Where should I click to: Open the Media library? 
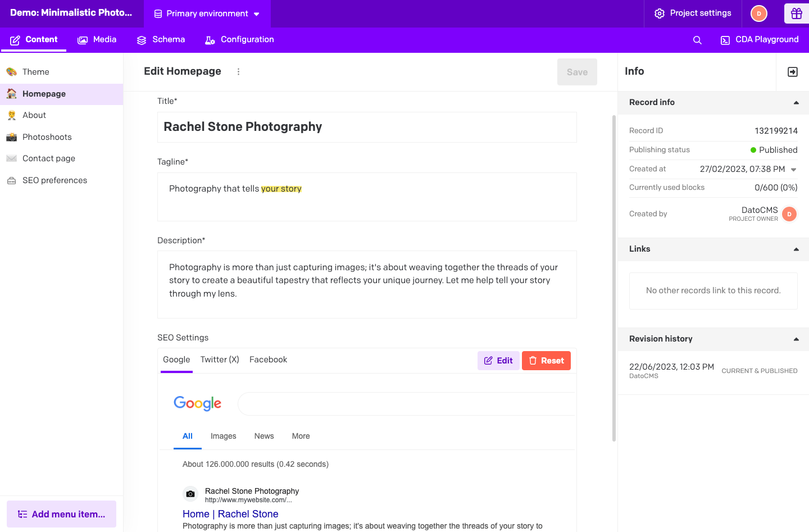(x=97, y=39)
